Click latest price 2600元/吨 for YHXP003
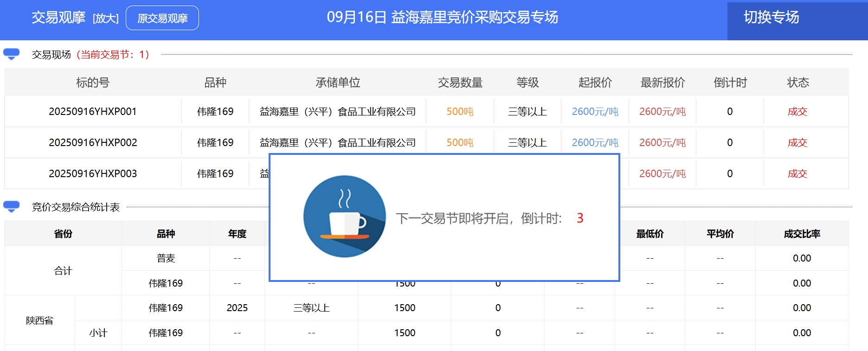The image size is (868, 351). click(662, 174)
